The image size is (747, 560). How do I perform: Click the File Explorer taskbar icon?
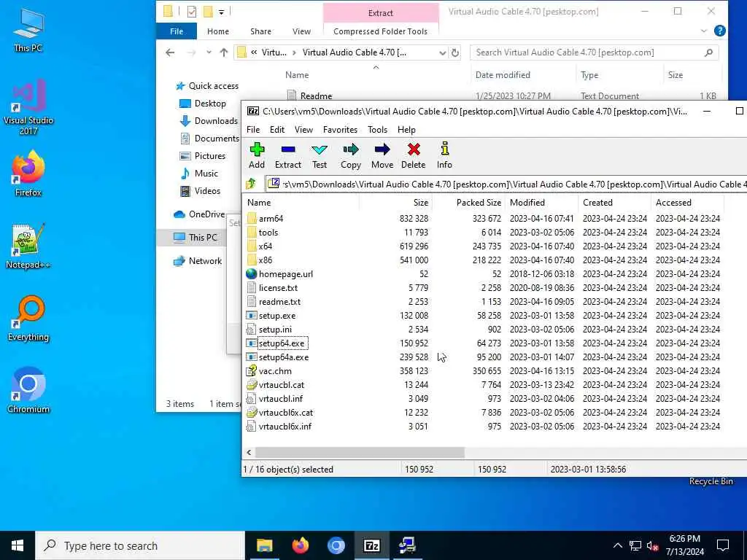click(x=264, y=545)
